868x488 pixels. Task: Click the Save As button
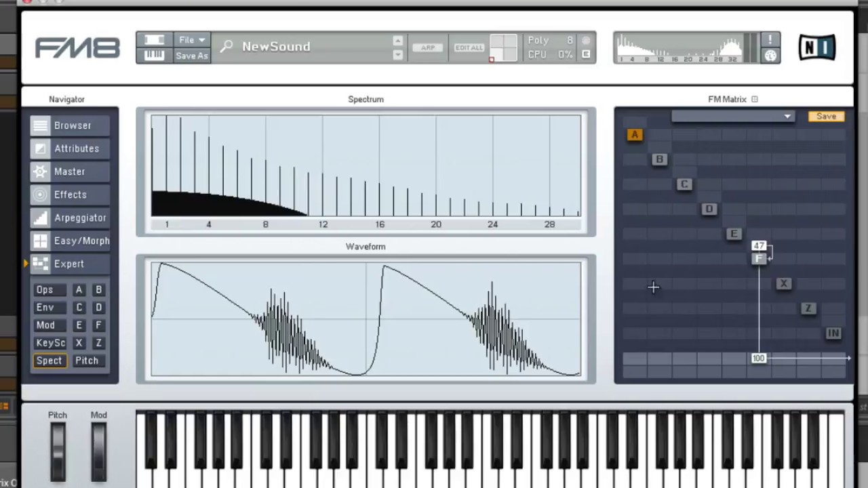pos(191,56)
